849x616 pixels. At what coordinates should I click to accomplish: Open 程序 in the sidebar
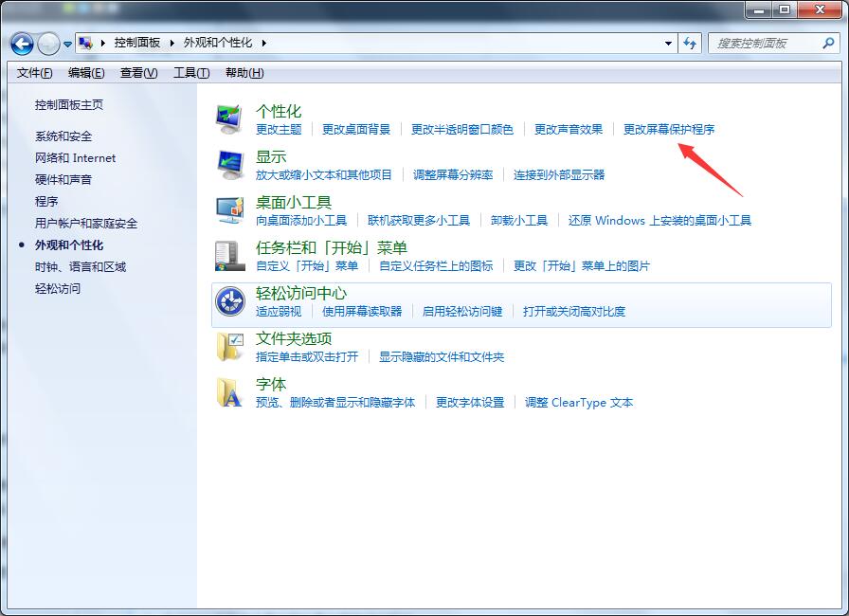[46, 201]
